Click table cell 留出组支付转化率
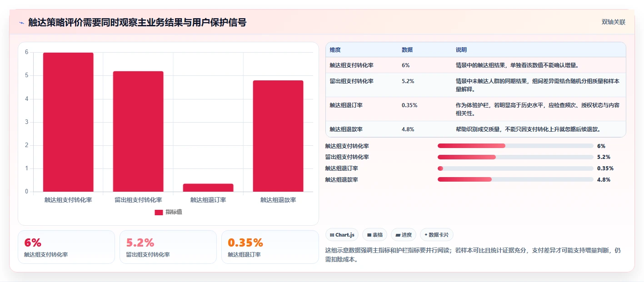The image size is (644, 282). (x=352, y=81)
